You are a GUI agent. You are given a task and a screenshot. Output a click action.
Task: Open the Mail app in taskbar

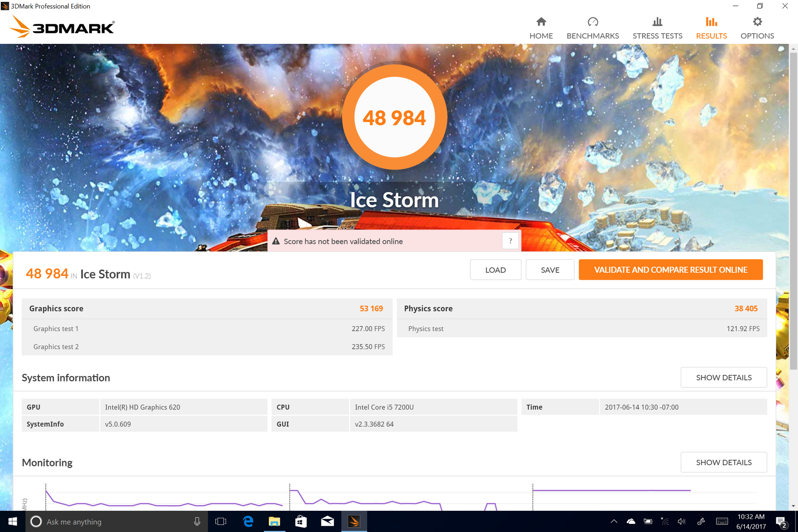328,521
